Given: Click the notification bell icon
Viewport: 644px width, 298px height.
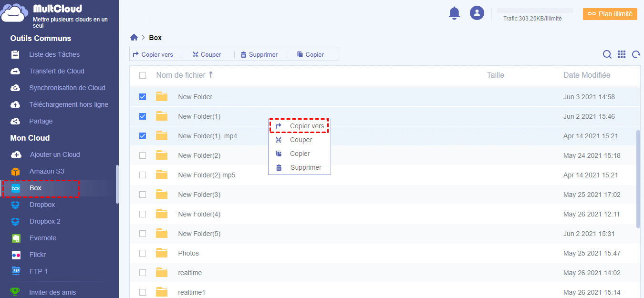Looking at the screenshot, I should 454,13.
